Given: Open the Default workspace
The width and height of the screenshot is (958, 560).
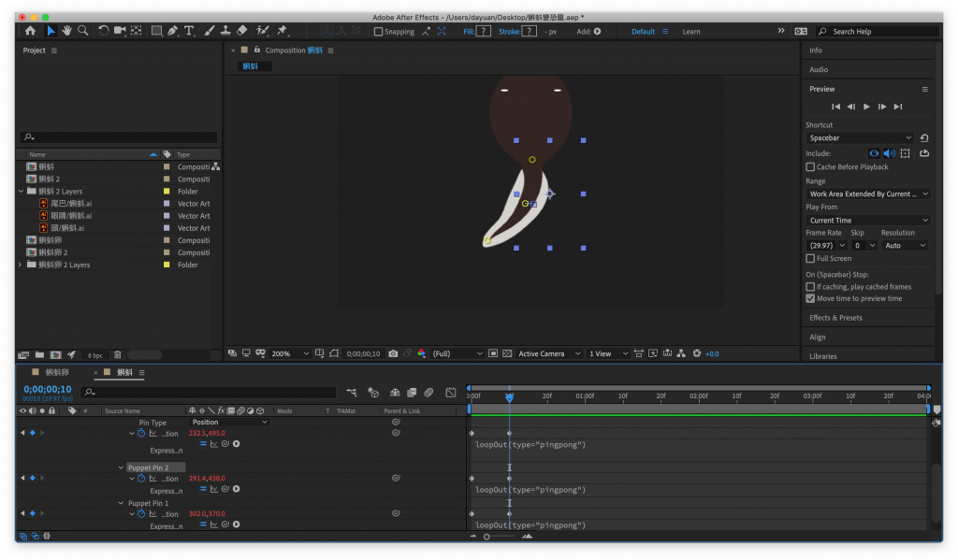Looking at the screenshot, I should (643, 32).
